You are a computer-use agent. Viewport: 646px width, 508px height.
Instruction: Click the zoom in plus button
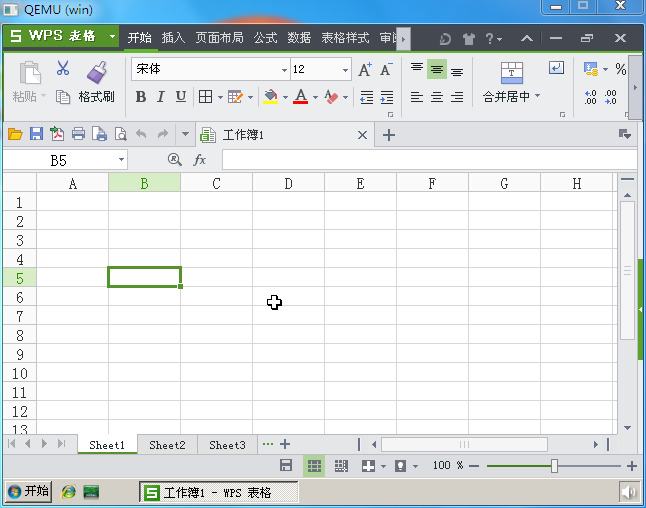point(632,466)
